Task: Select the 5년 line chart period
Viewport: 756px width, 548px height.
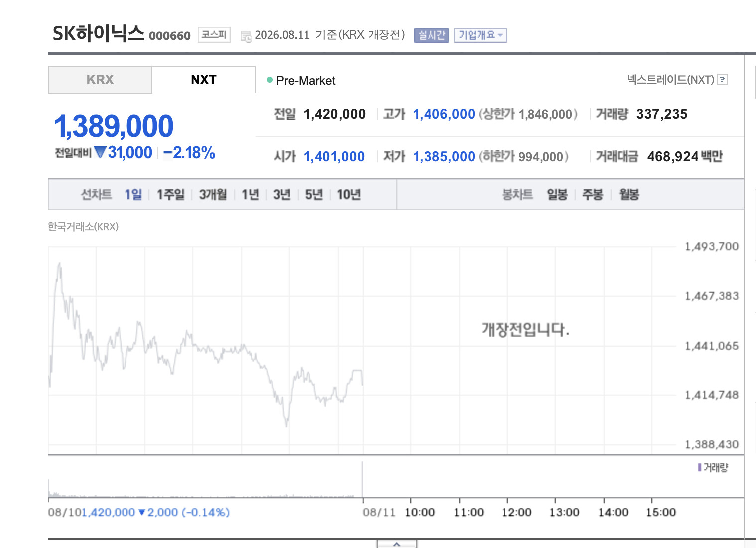Action: click(x=314, y=194)
